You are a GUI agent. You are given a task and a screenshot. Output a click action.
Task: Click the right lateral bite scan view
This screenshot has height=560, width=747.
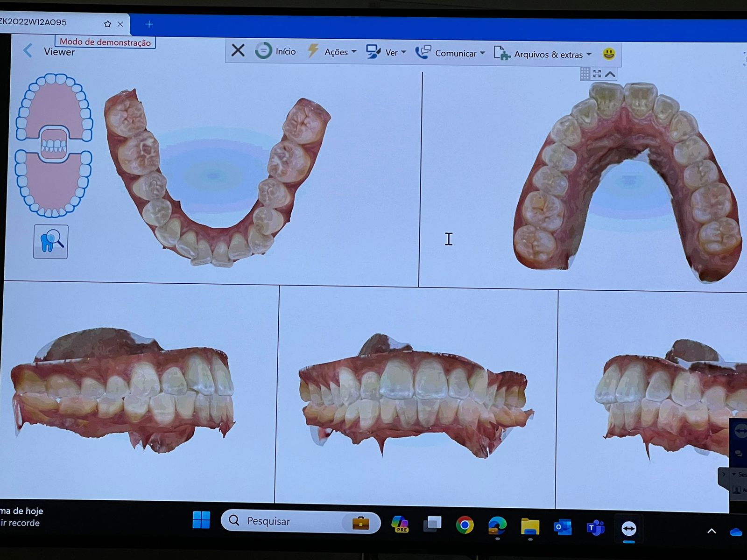[x=124, y=390]
